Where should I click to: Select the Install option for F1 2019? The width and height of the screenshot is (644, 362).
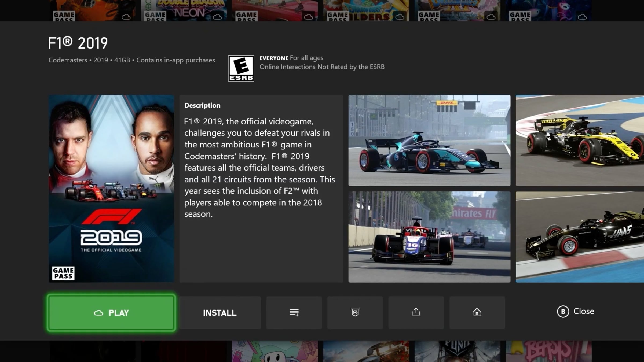220,312
